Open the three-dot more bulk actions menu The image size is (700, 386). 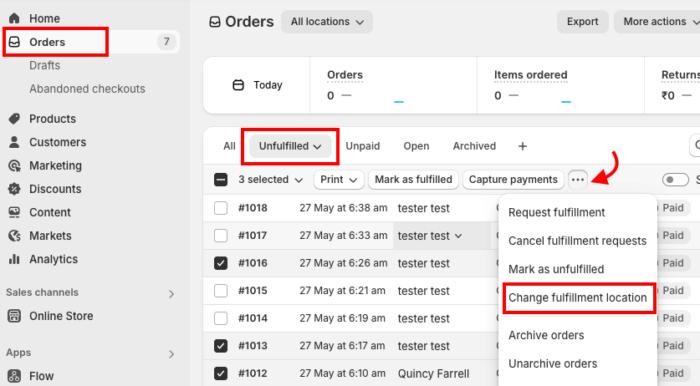[578, 180]
